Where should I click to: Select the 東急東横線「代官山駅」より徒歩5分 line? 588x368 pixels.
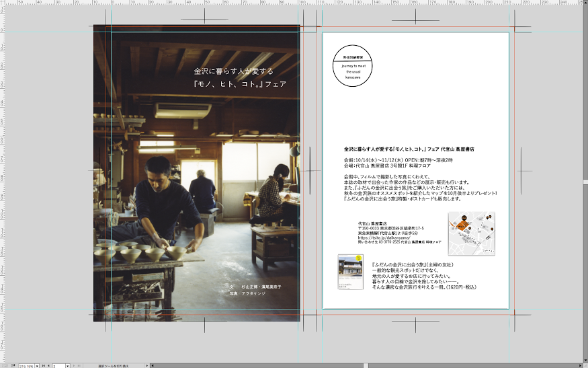pos(388,233)
